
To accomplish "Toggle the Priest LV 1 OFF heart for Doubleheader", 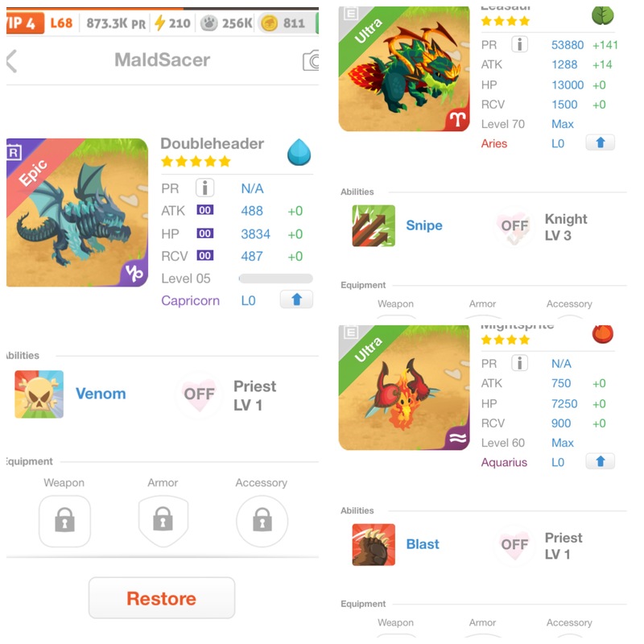I will point(199,394).
